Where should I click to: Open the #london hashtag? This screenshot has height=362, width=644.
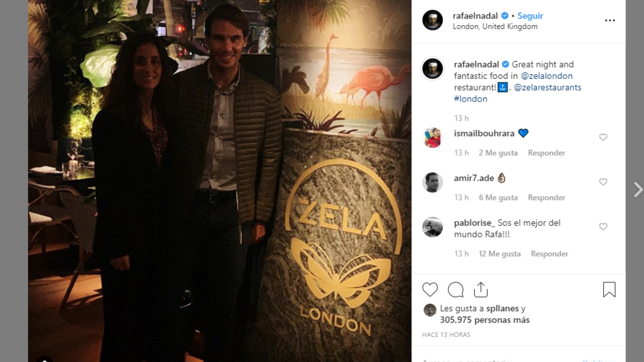click(x=471, y=99)
